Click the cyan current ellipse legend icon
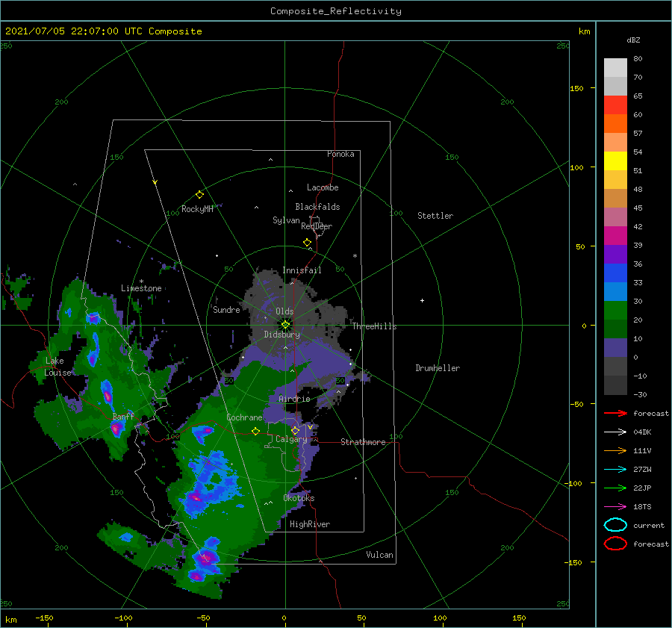The image size is (672, 628). [615, 525]
